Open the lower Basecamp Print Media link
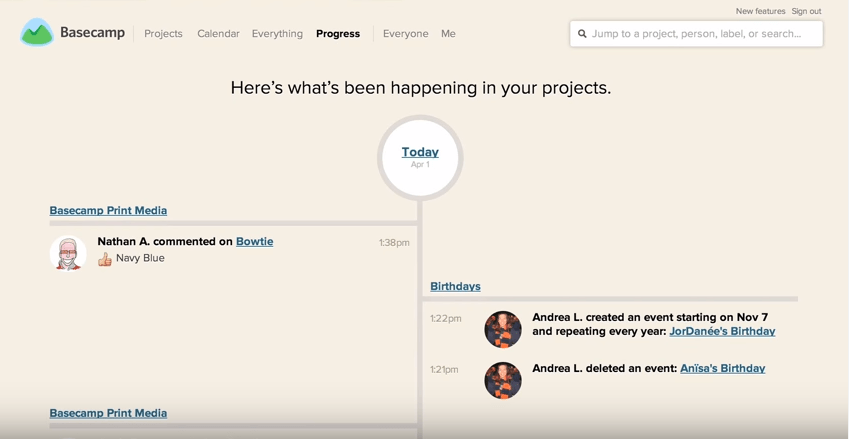Screen dimensions: 849x439 click(x=108, y=413)
